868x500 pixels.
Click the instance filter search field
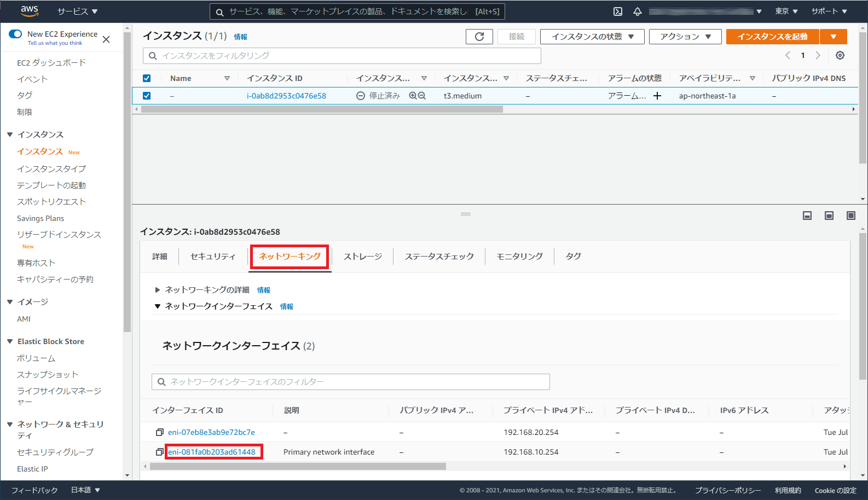(x=342, y=56)
